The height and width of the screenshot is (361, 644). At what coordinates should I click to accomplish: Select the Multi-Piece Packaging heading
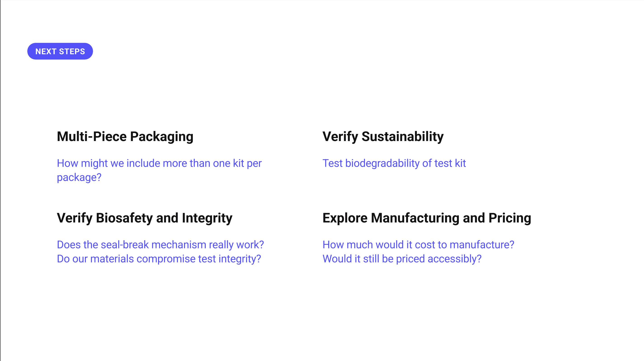[x=125, y=137]
